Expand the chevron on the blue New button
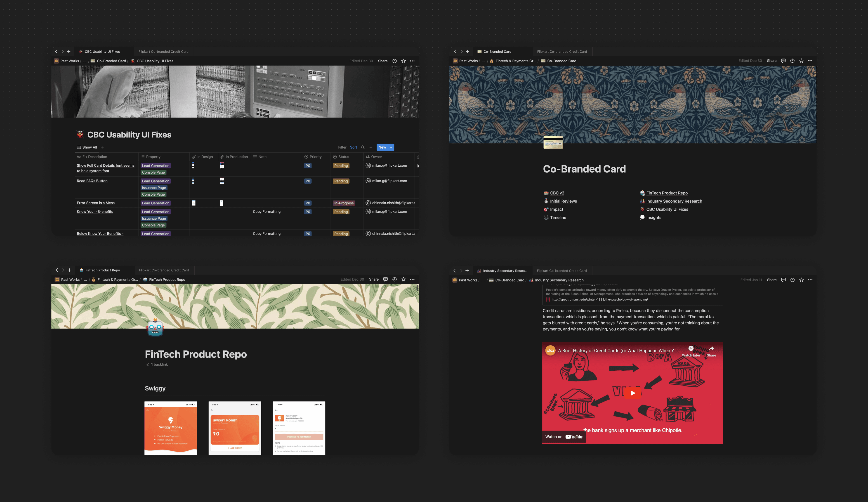This screenshot has width=868, height=502. [391, 147]
